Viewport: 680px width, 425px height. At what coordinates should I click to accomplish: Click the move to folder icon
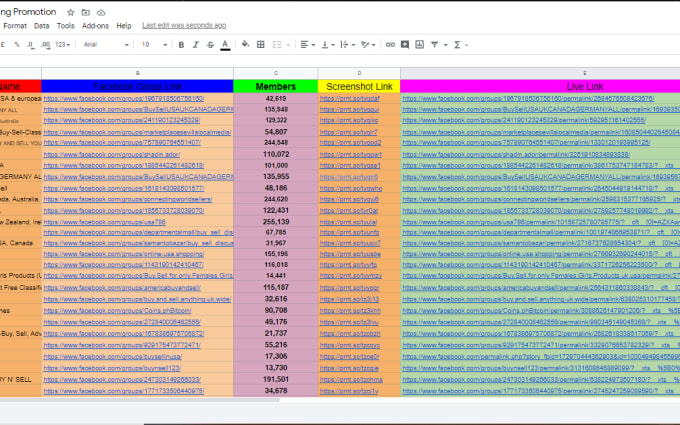pyautogui.click(x=86, y=12)
